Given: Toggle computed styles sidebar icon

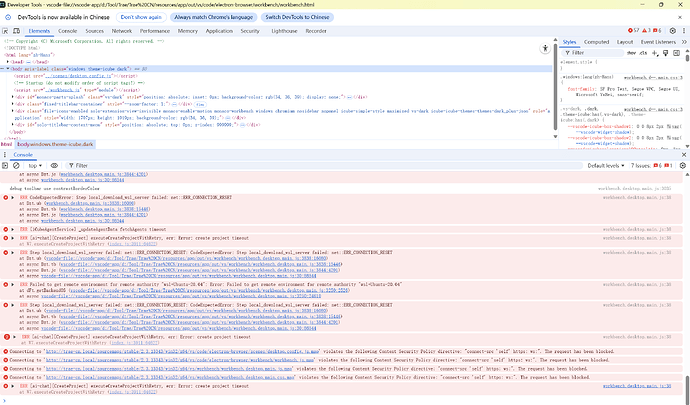Looking at the screenshot, I should click(676, 53).
